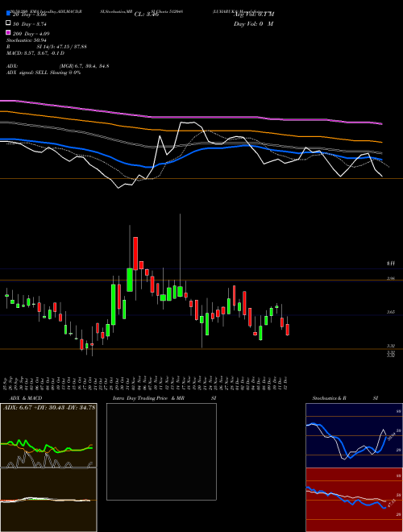Image resolution: width=403 pixels, height=532 pixels.
Task: Open the MACD chart below the ADX panel
Action: pos(48,500)
